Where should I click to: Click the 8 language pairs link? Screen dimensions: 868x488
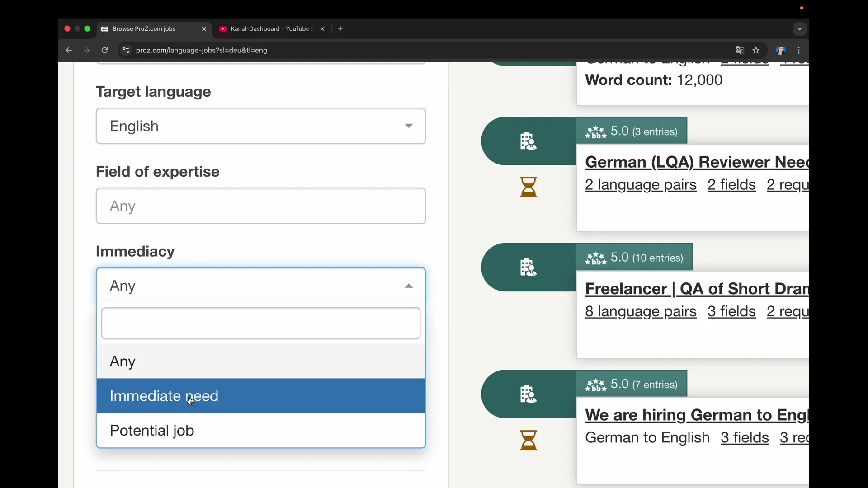[640, 312]
